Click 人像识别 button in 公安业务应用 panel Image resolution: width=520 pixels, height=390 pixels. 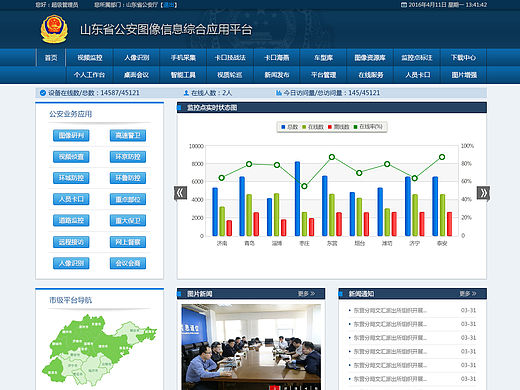pos(71,263)
